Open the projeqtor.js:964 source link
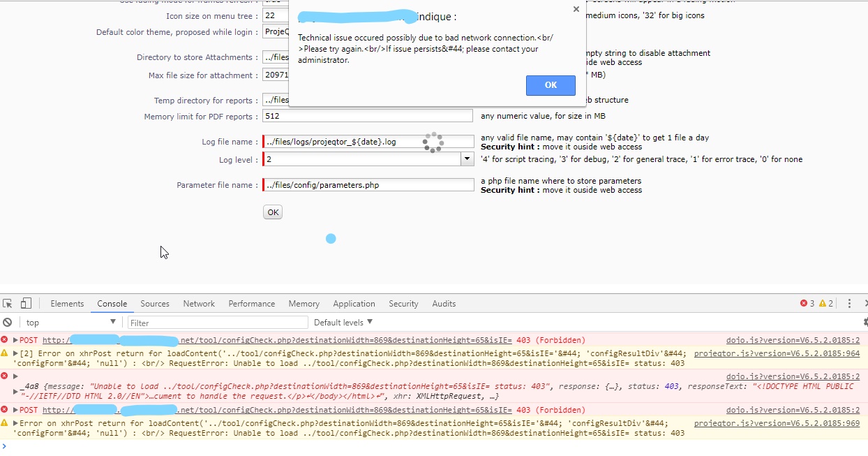 [x=777, y=354]
